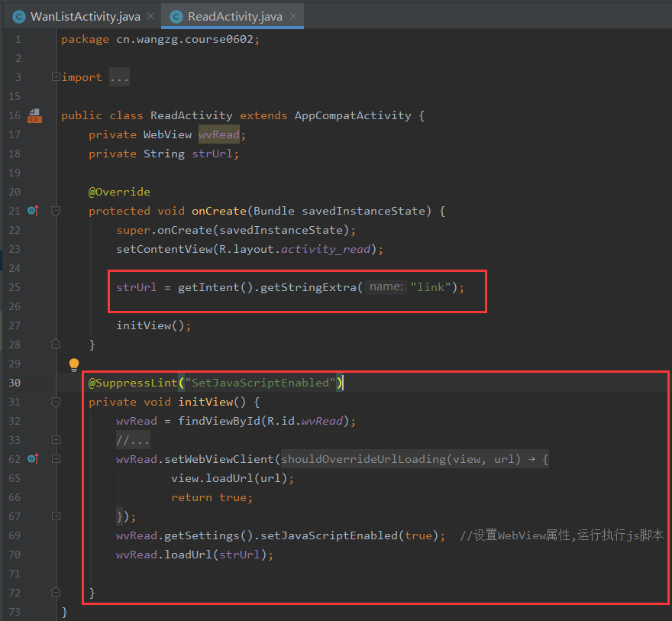This screenshot has width=672, height=621.
Task: Click the Chinese WebView comment
Action: (x=561, y=535)
